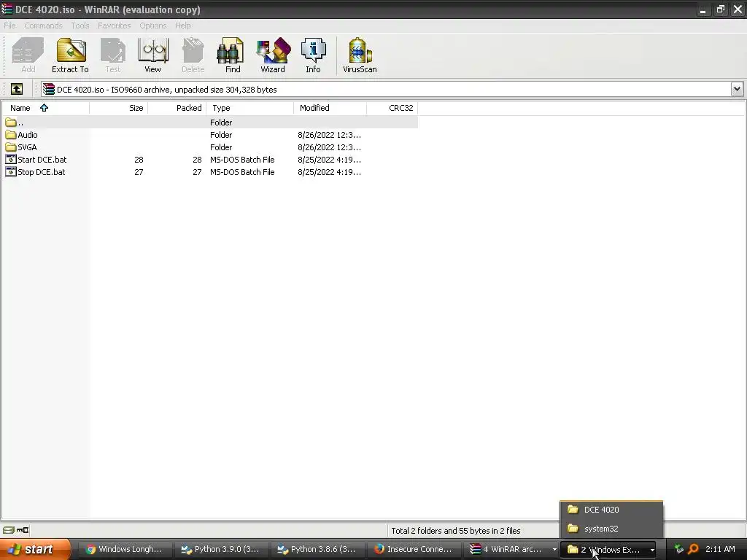Open the Help menu
This screenshot has width=747, height=560.
[x=183, y=26]
